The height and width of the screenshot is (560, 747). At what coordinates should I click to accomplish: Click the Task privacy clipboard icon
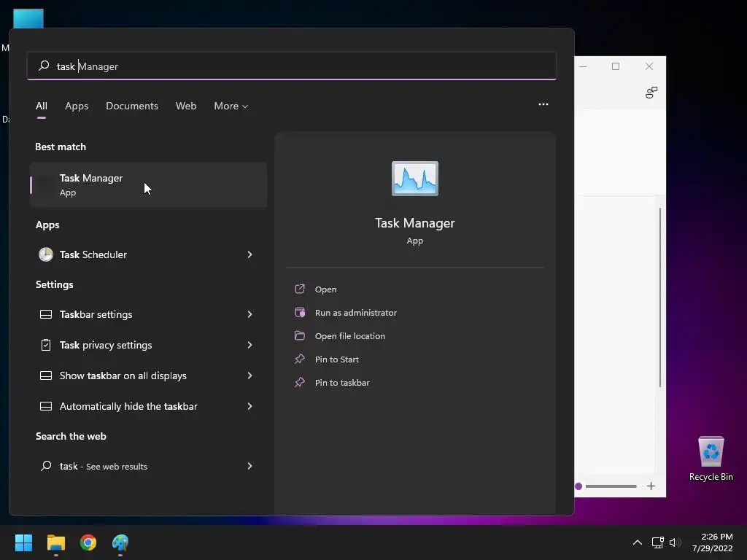click(x=46, y=345)
